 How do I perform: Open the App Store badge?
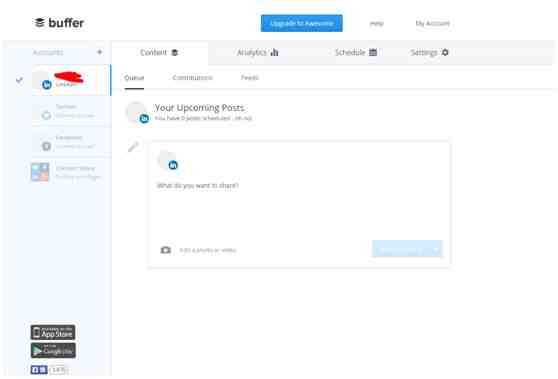[x=53, y=332]
